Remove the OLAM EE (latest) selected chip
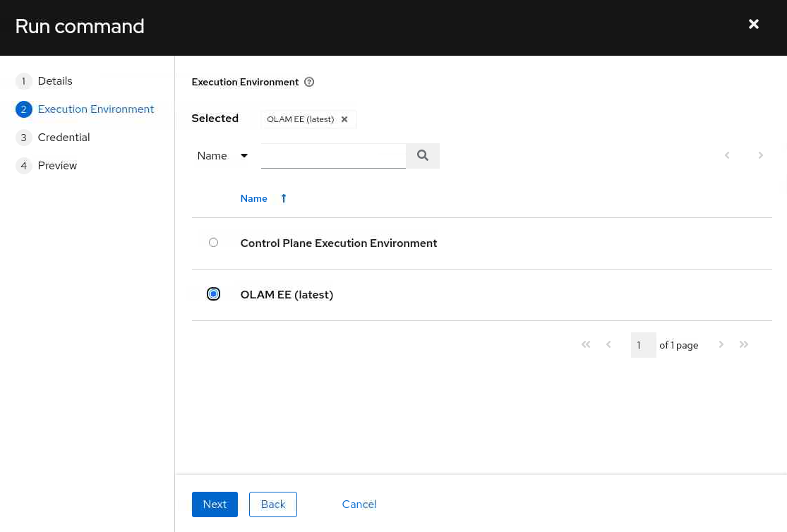The height and width of the screenshot is (532, 787). (344, 119)
